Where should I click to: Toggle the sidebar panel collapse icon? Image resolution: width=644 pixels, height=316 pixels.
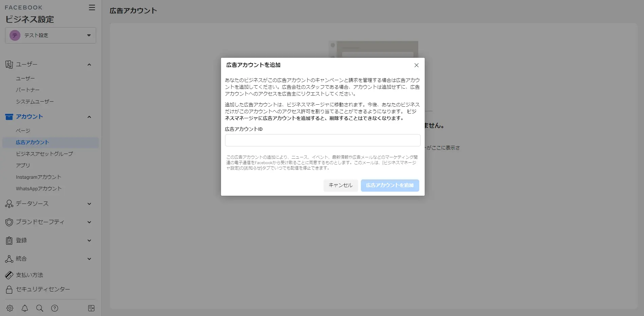(x=91, y=308)
